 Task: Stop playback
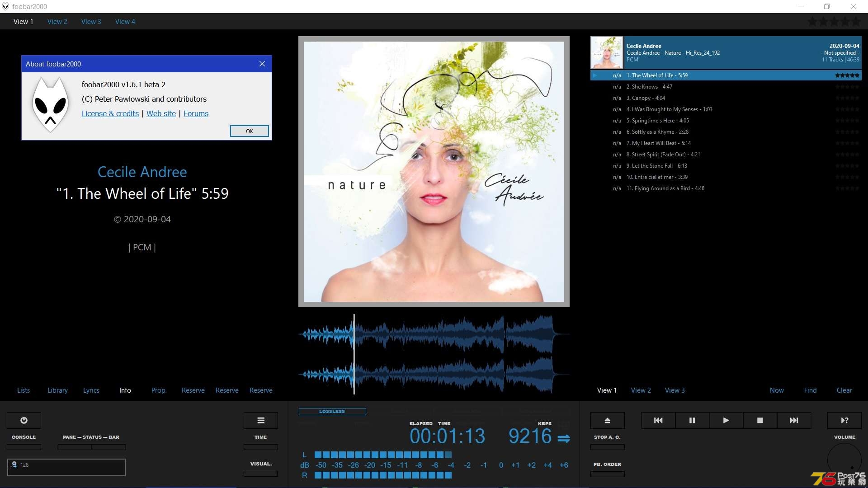760,420
